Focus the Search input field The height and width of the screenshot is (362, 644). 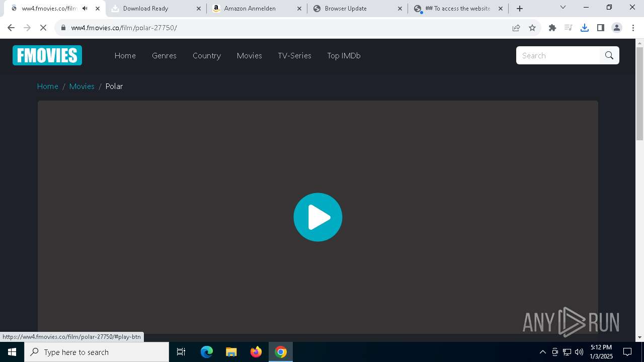pyautogui.click(x=558, y=55)
